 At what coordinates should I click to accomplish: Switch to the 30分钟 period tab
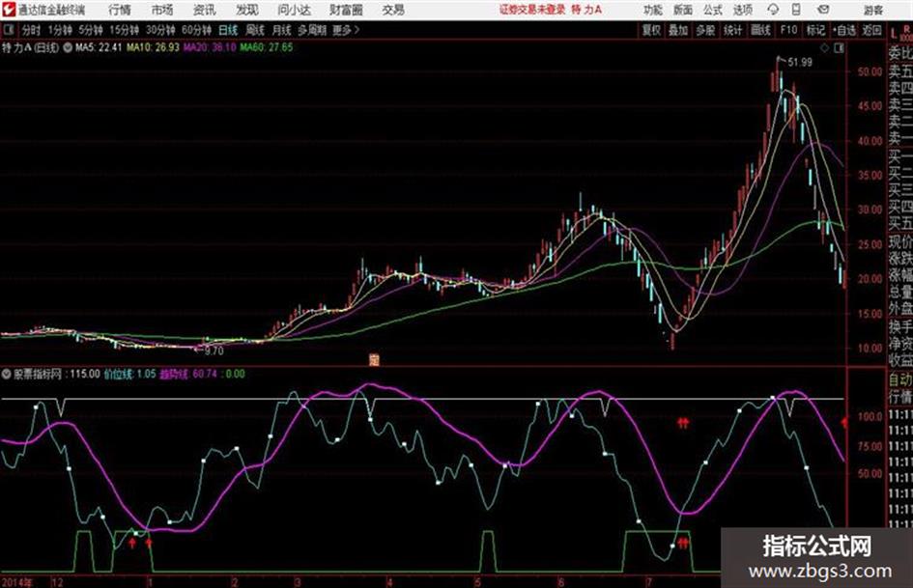pos(160,30)
